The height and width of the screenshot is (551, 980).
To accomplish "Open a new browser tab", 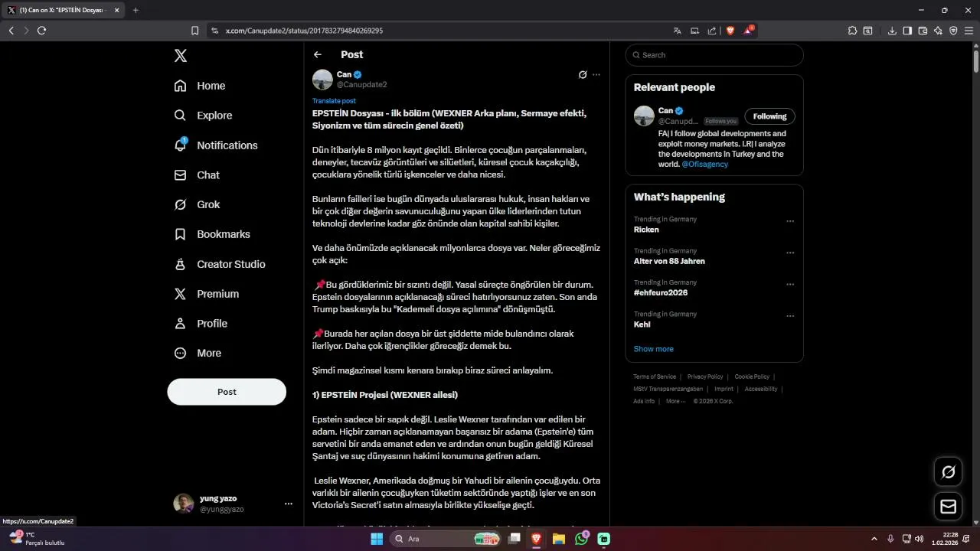I will click(136, 10).
